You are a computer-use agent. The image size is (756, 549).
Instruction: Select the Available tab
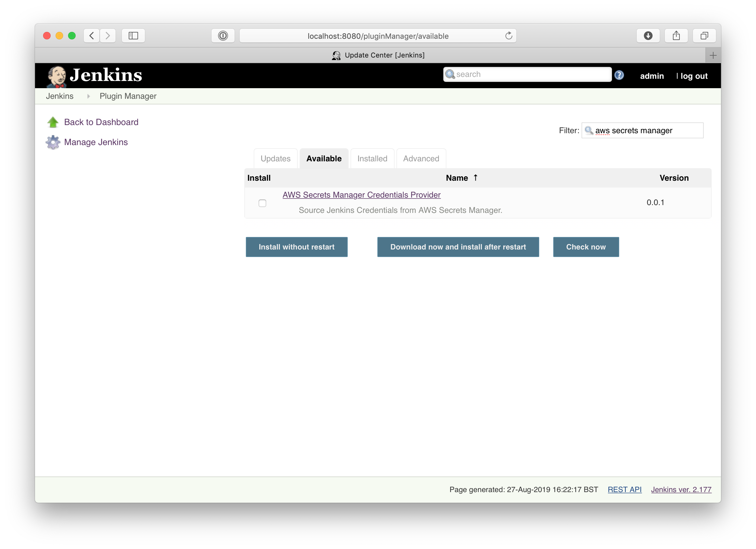pos(324,159)
